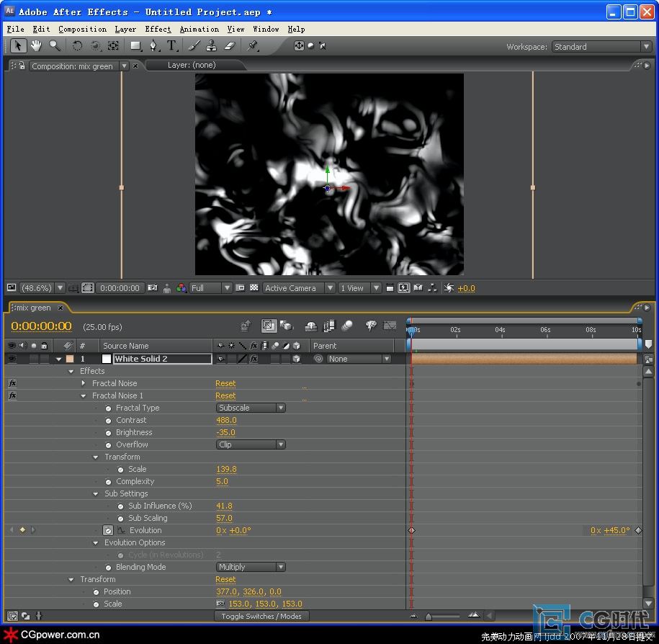Click Toggle Switches / Modes button
Screen dimensions: 659x644
point(261,616)
